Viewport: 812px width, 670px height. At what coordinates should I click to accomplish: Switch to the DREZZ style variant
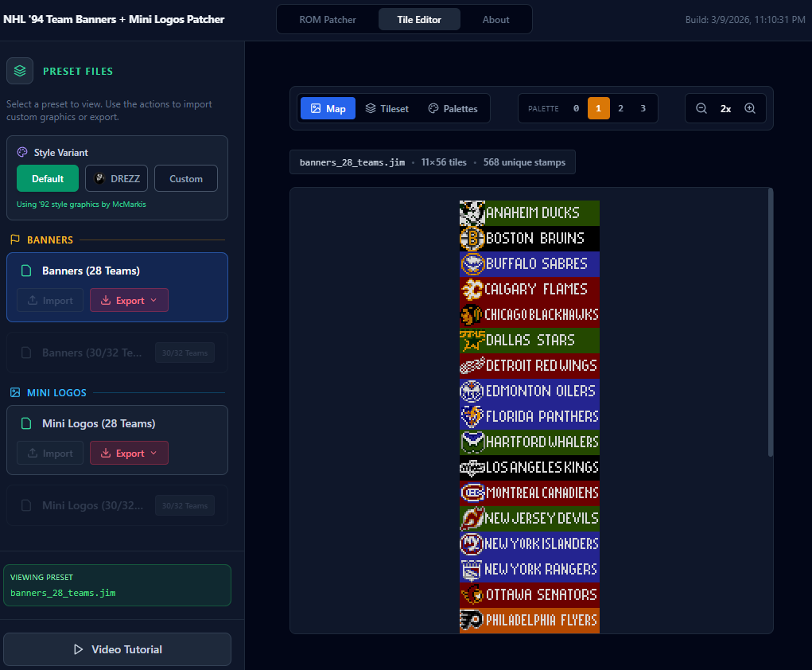tap(116, 179)
